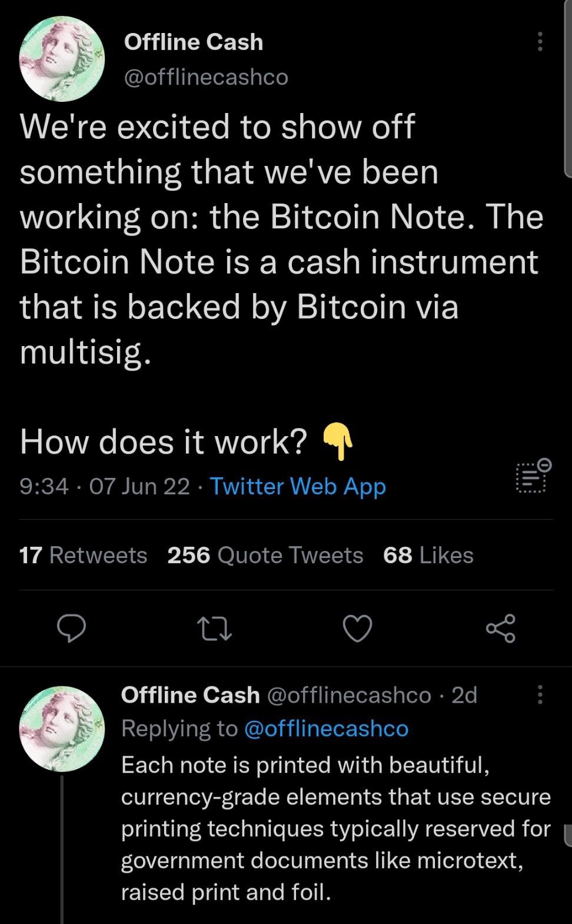Open three-dot menu on main tweet
The image size is (572, 924).
tap(540, 42)
